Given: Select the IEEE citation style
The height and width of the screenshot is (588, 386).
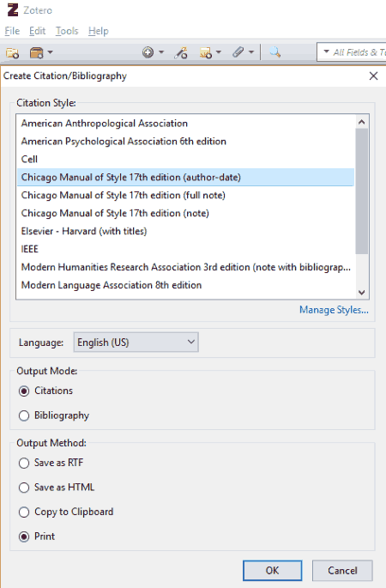Looking at the screenshot, I should pyautogui.click(x=185, y=250).
